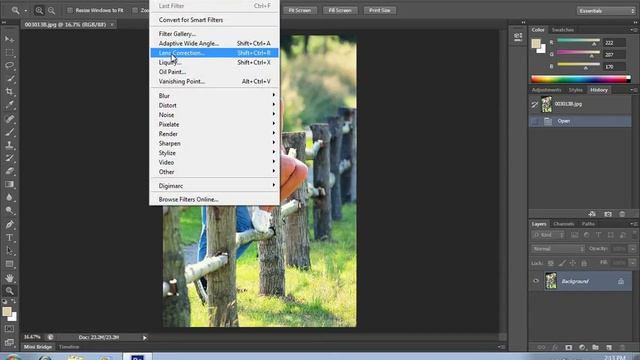640x360 pixels.
Task: Create new snapshot camera icon in History
Action: pyautogui.click(x=608, y=214)
